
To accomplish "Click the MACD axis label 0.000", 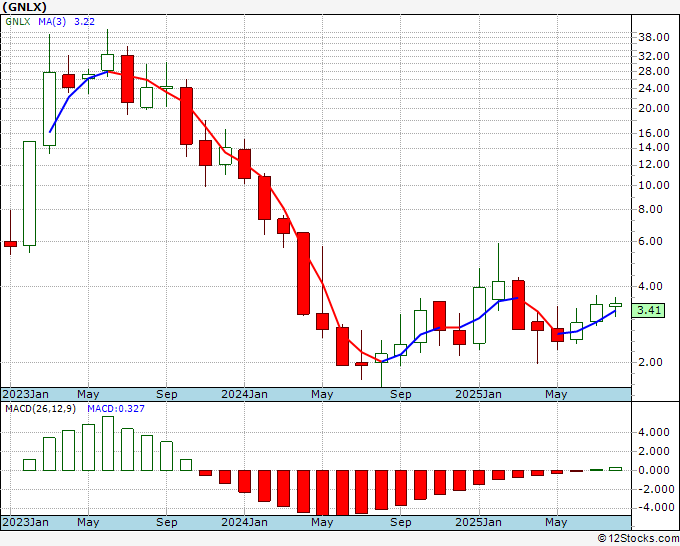I will pyautogui.click(x=654, y=470).
